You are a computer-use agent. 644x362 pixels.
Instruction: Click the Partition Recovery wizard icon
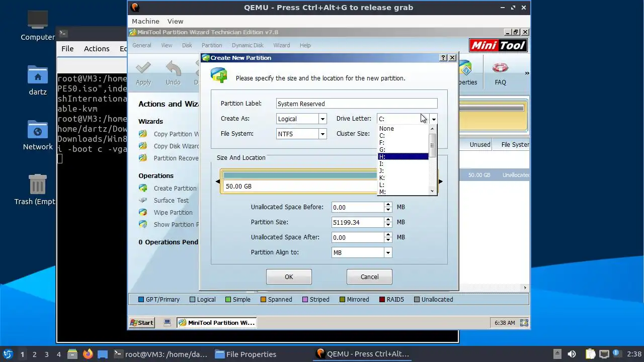click(x=143, y=158)
